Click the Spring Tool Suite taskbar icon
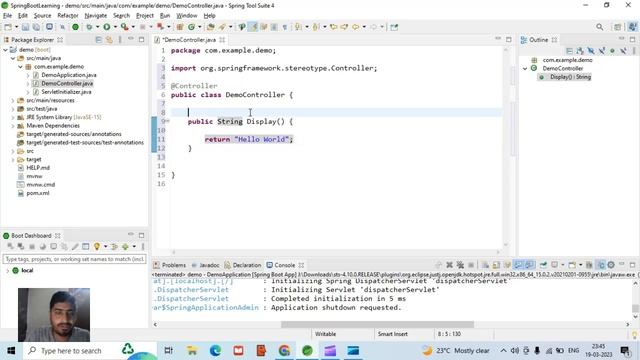Viewport: 640px width, 360px height. click(x=307, y=351)
